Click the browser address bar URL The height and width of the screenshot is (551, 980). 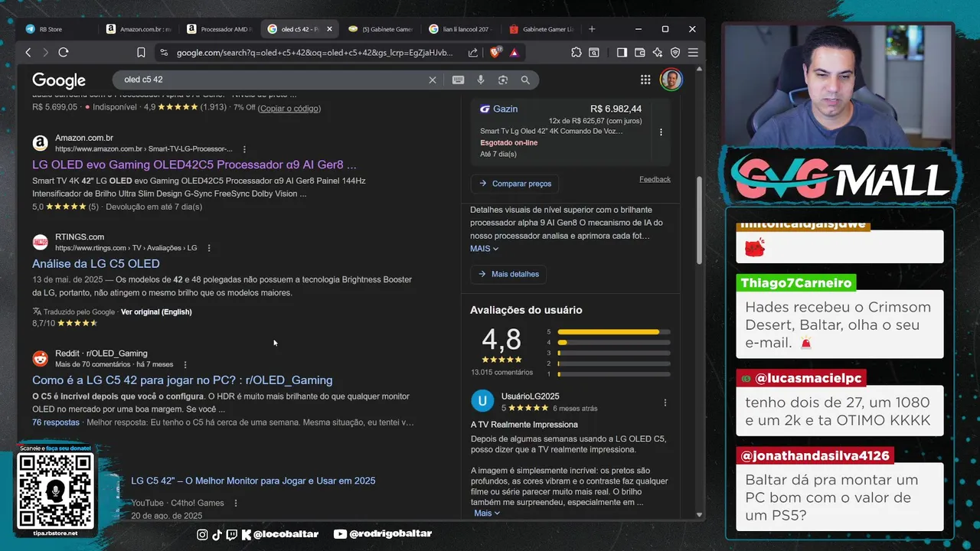(x=315, y=53)
